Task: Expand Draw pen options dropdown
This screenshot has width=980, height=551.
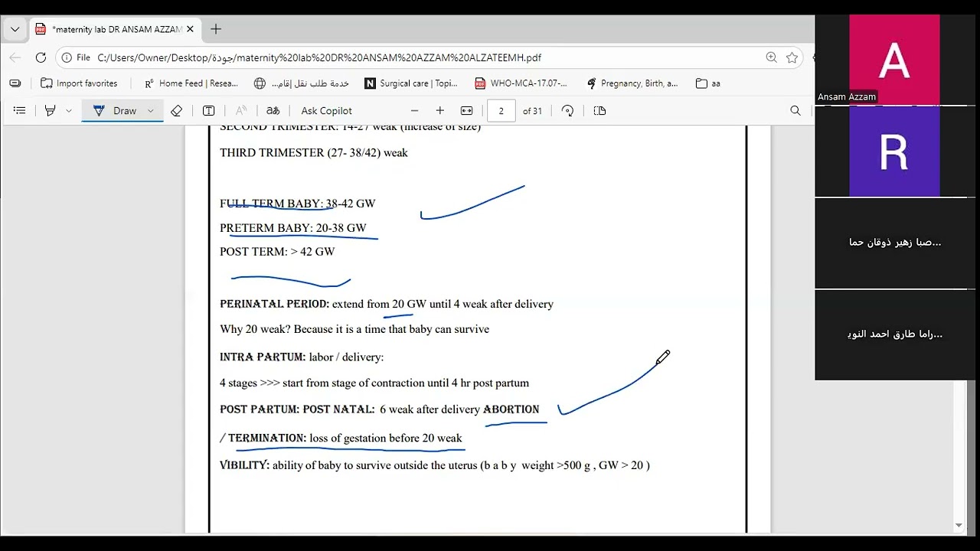Action: 151,111
